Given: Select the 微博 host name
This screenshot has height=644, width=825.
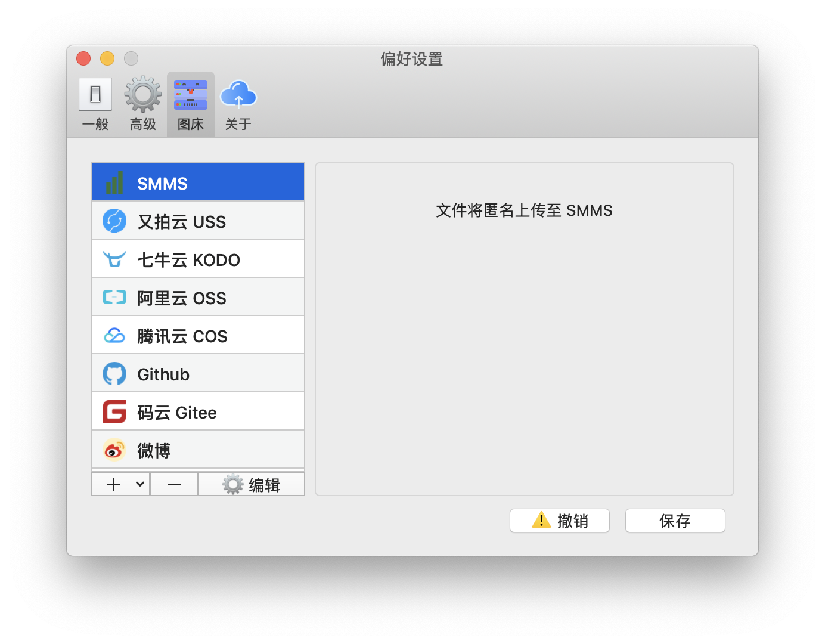Looking at the screenshot, I should click(x=154, y=451).
